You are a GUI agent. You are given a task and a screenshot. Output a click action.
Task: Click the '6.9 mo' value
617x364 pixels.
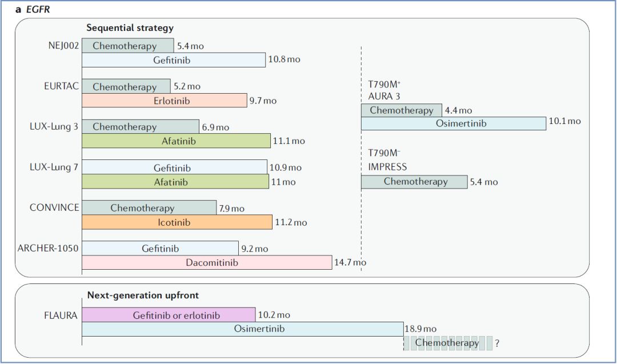click(215, 127)
